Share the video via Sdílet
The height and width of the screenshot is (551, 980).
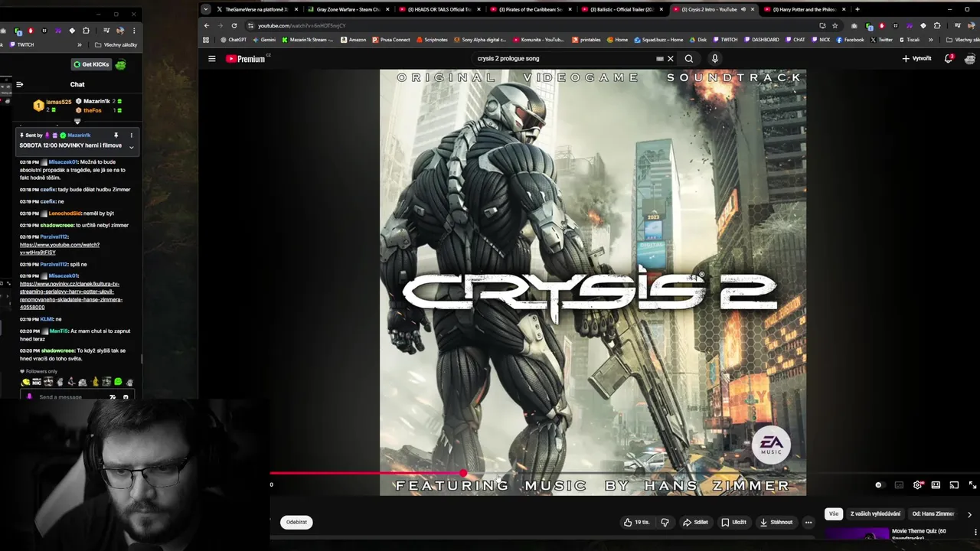[x=696, y=522]
